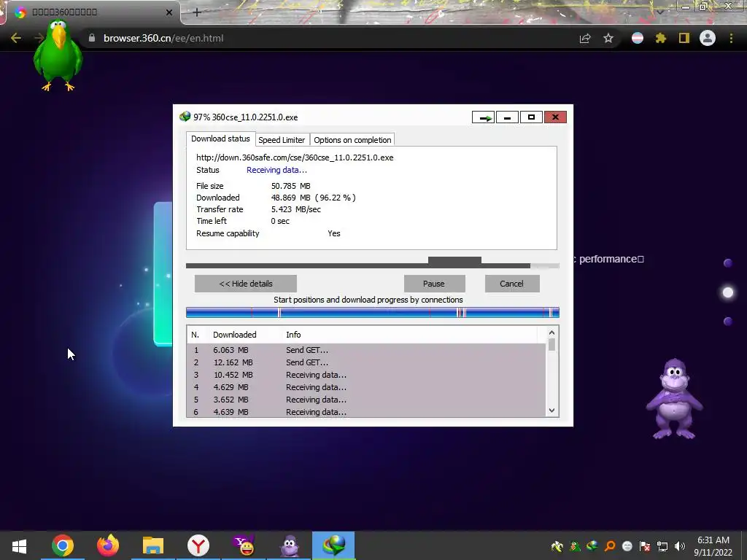747x560 pixels.
Task: Click the green parrot desktop assistant
Action: [x=58, y=55]
